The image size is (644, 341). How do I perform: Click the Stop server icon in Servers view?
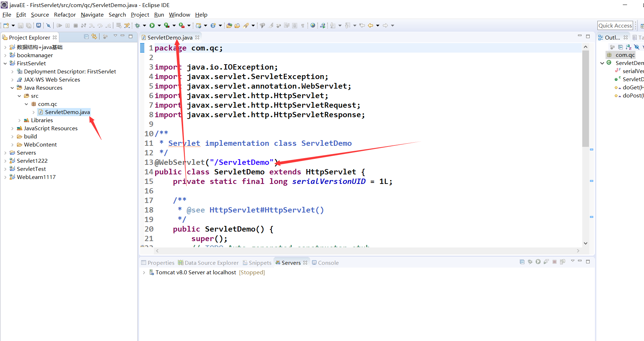coord(554,262)
